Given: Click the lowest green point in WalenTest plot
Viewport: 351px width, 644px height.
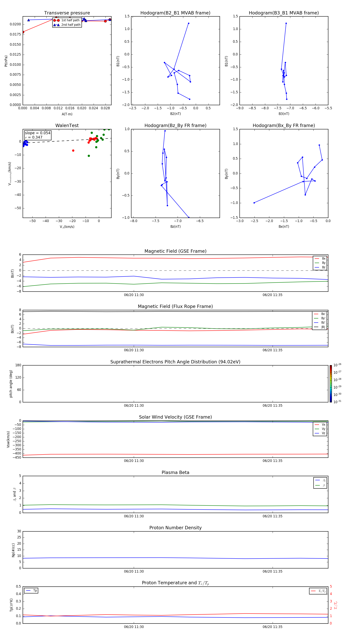Looking at the screenshot, I should coord(89,156).
